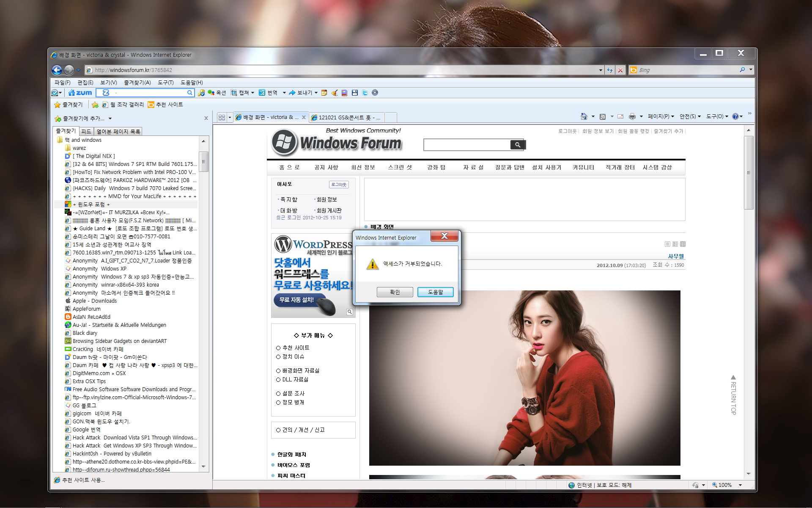Click the floppy disk save icon
Screen dimensions: 812x508
pos(354,93)
